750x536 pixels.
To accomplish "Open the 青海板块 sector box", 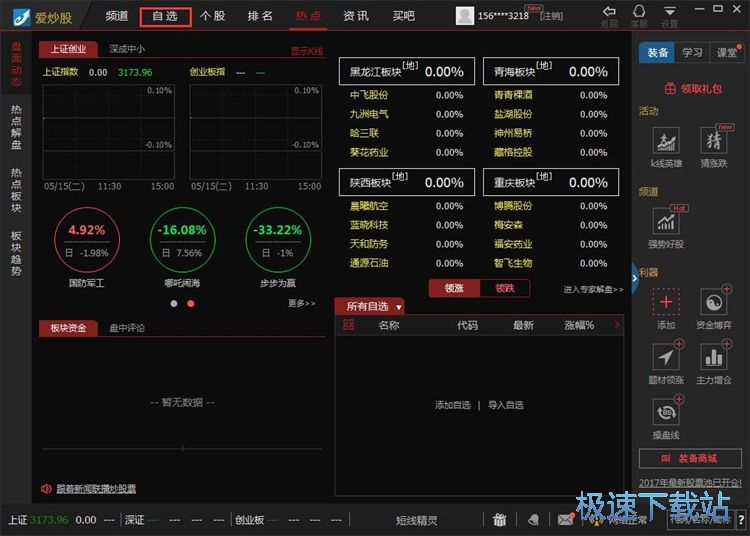I will [x=551, y=71].
